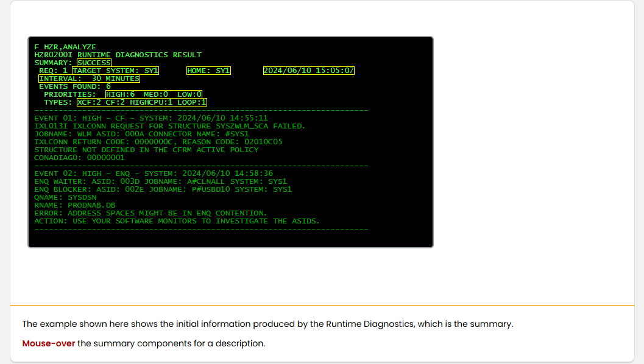Click the red Mouse-over instruction text
Screen dimensions: 644x364
coord(49,343)
